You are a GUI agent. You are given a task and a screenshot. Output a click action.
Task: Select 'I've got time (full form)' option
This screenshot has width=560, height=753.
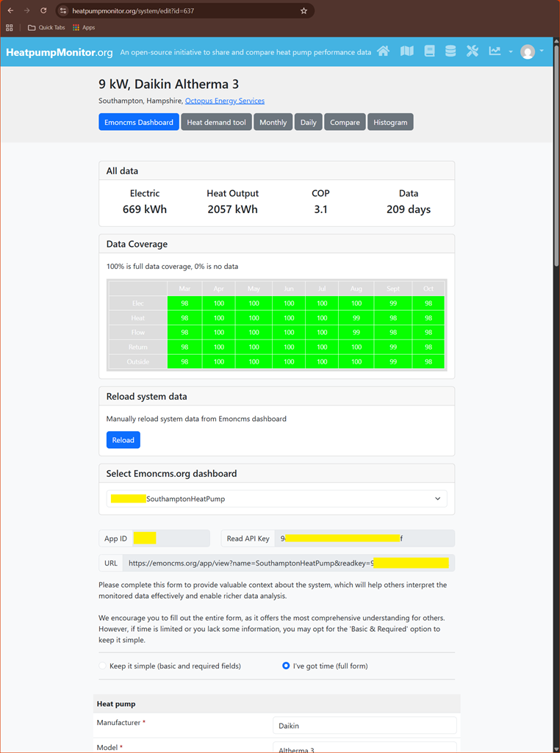pyautogui.click(x=286, y=666)
